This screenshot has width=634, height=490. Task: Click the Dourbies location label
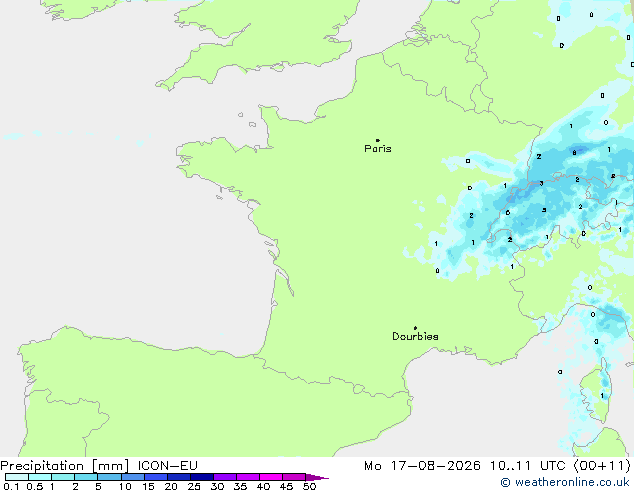click(x=415, y=336)
